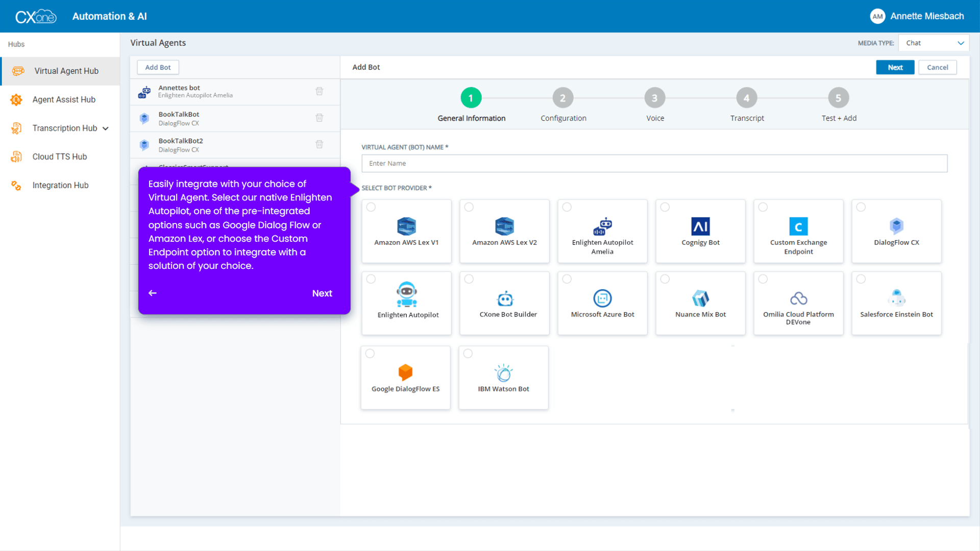Go to the Integration Hub
The height and width of the screenshot is (551, 980).
[x=60, y=185]
